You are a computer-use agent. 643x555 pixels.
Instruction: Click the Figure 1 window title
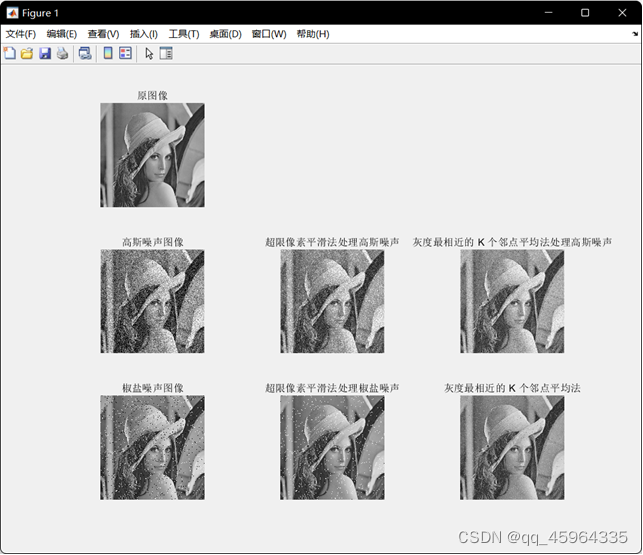(x=40, y=13)
